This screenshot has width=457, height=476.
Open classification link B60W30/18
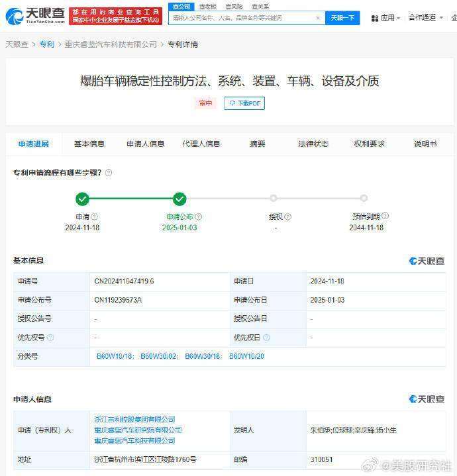click(203, 356)
